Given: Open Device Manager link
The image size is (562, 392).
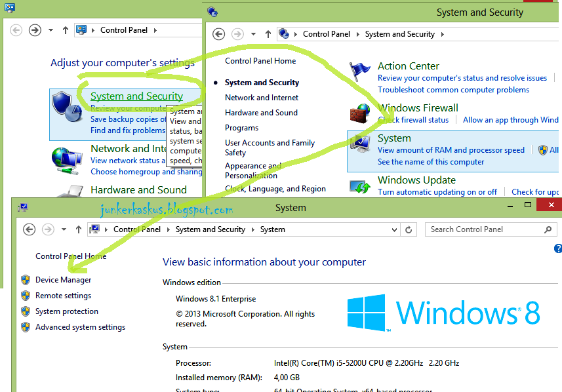Looking at the screenshot, I should tap(63, 280).
